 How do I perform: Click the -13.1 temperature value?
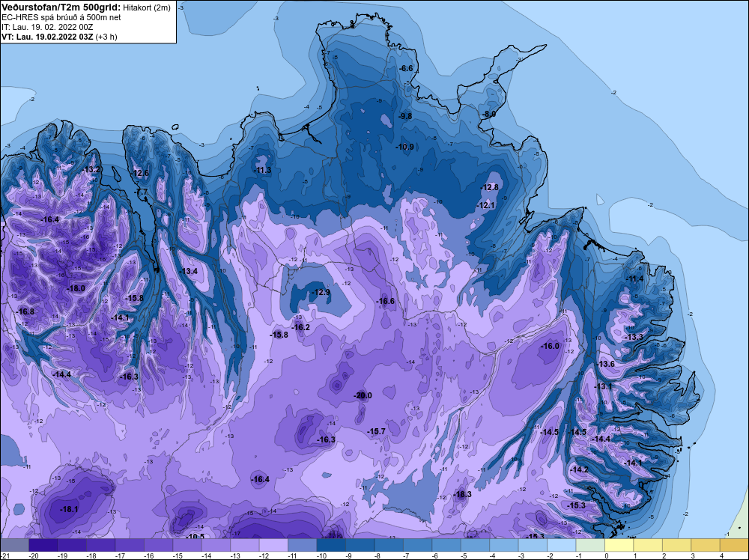[x=603, y=386]
